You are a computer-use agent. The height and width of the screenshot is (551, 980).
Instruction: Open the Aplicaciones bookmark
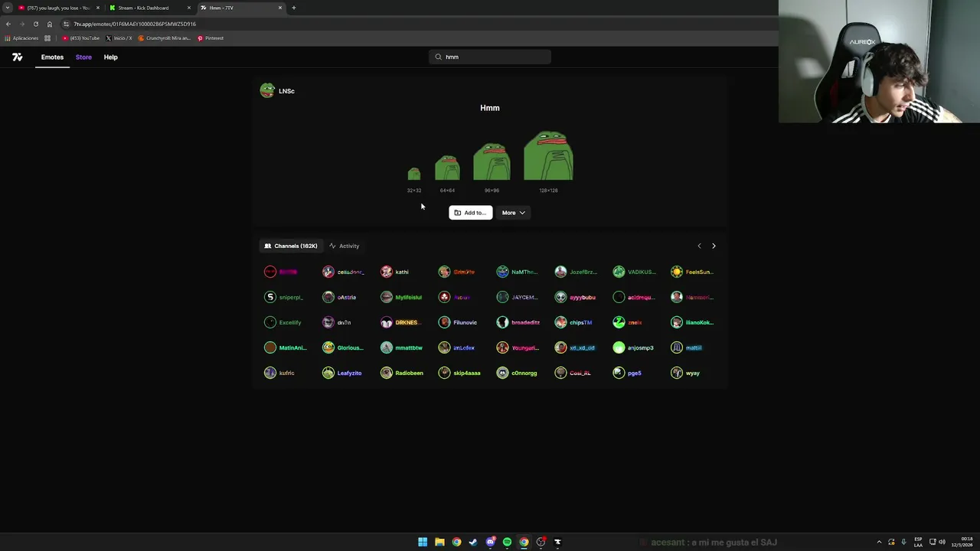pyautogui.click(x=22, y=38)
